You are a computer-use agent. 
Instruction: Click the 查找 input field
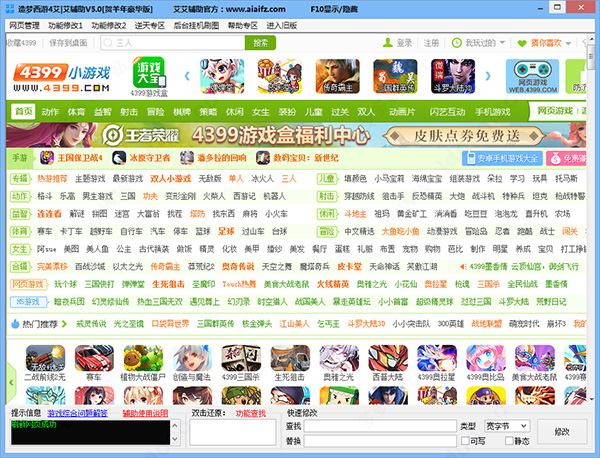pos(380,426)
